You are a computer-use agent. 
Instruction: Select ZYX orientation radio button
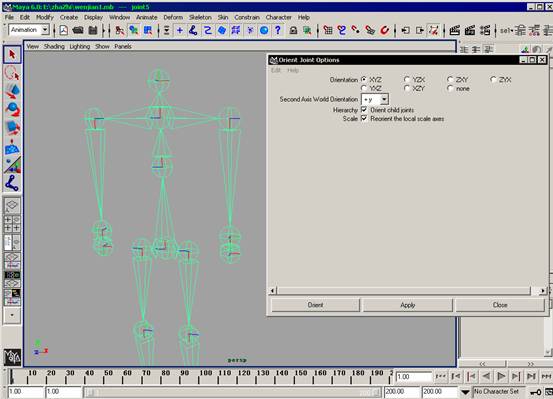tap(493, 79)
